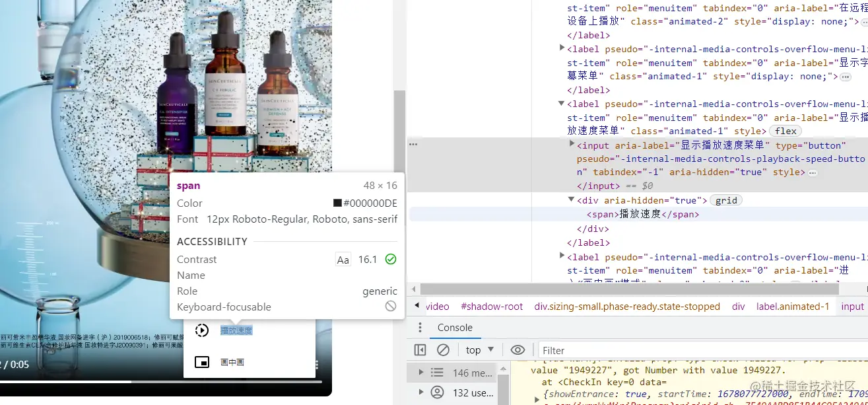The width and height of the screenshot is (868, 405).
Task: Open the drawer three-dot menu beside Console
Action: click(419, 328)
